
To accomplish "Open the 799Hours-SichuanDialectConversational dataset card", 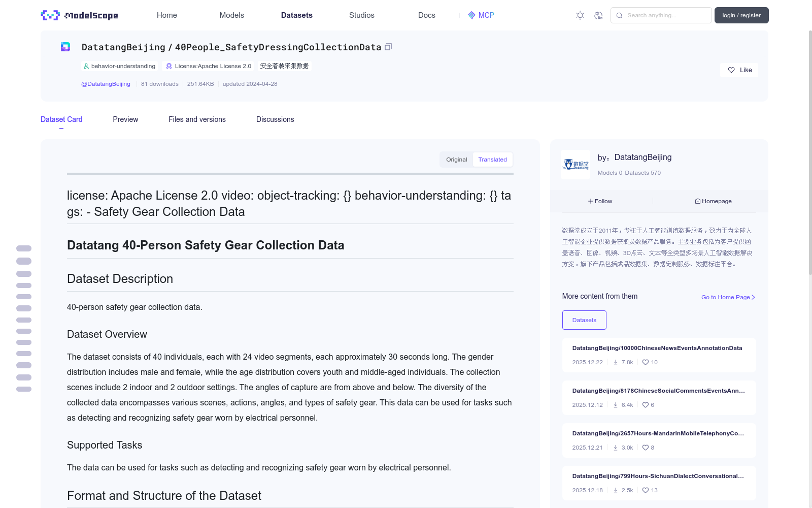I will coord(659,483).
